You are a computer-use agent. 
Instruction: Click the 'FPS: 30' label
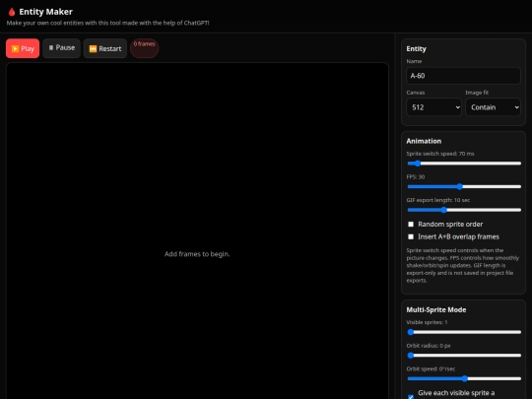(x=416, y=176)
